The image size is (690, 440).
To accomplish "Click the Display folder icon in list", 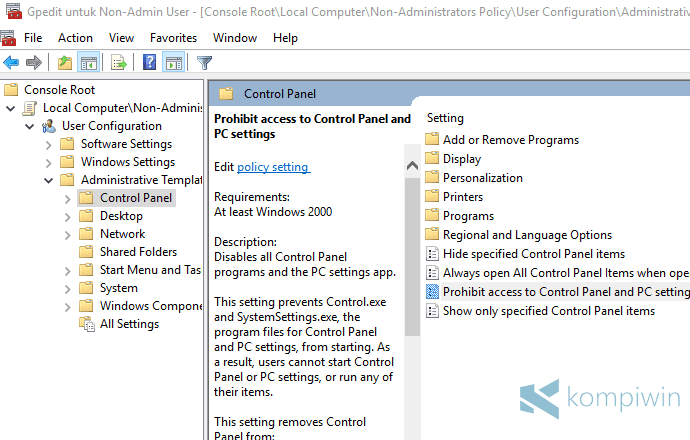I will coord(432,158).
